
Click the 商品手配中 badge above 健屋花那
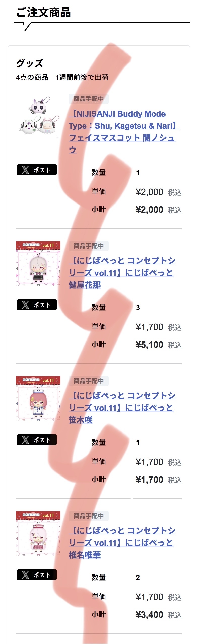click(x=89, y=246)
